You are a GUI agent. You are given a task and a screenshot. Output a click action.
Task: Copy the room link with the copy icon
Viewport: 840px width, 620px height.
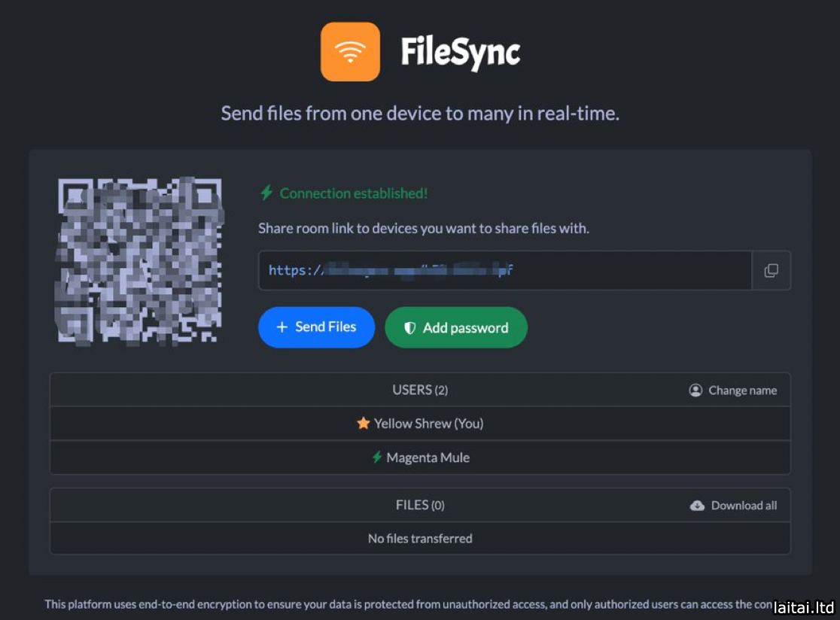pyautogui.click(x=771, y=271)
